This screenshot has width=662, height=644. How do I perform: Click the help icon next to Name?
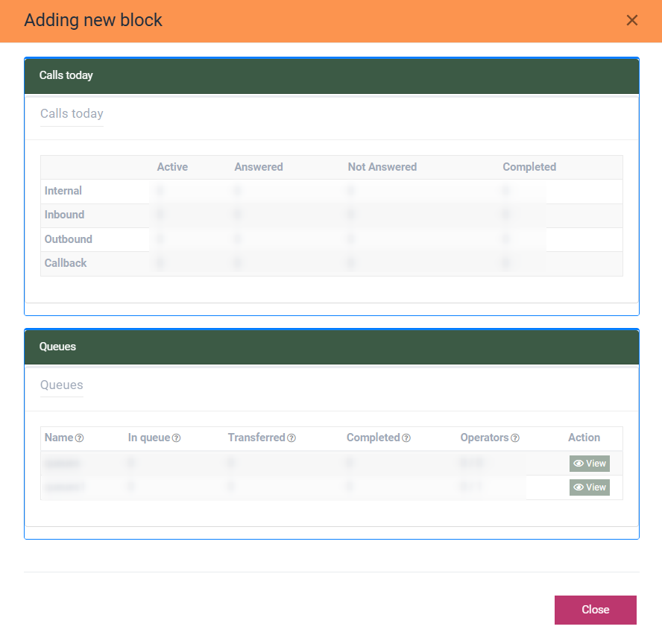(79, 438)
